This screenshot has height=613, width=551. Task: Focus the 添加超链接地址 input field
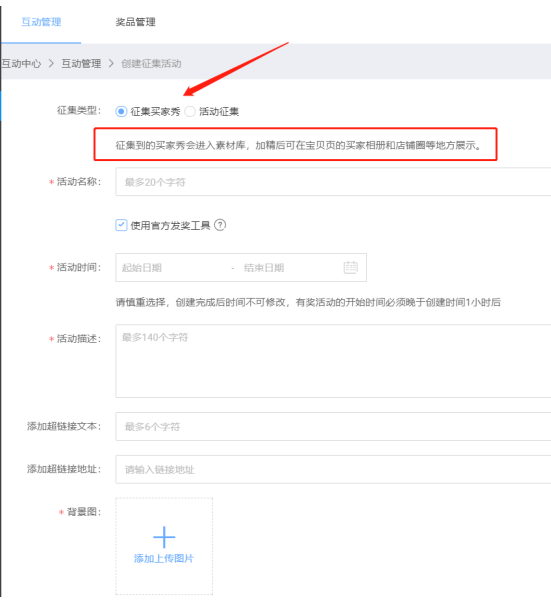point(333,469)
